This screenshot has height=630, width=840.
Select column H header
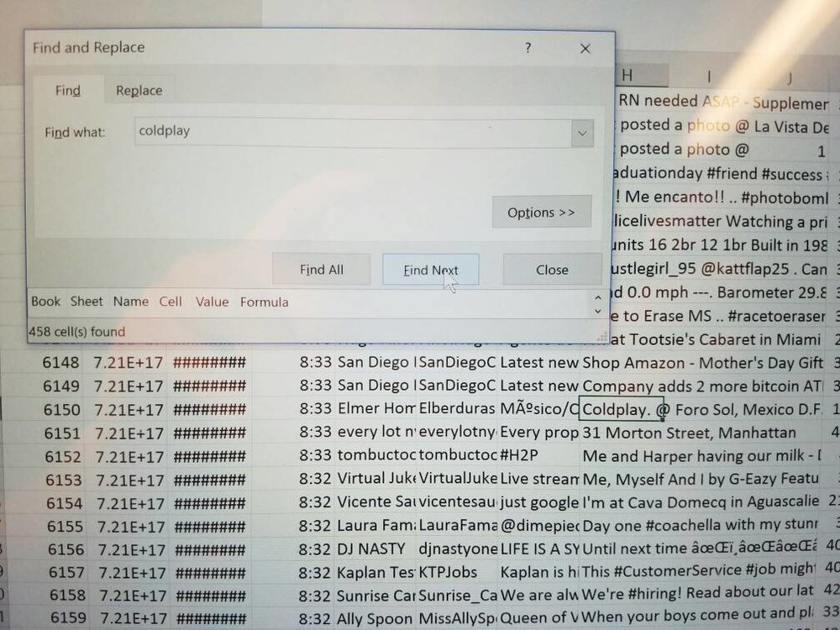pyautogui.click(x=643, y=75)
